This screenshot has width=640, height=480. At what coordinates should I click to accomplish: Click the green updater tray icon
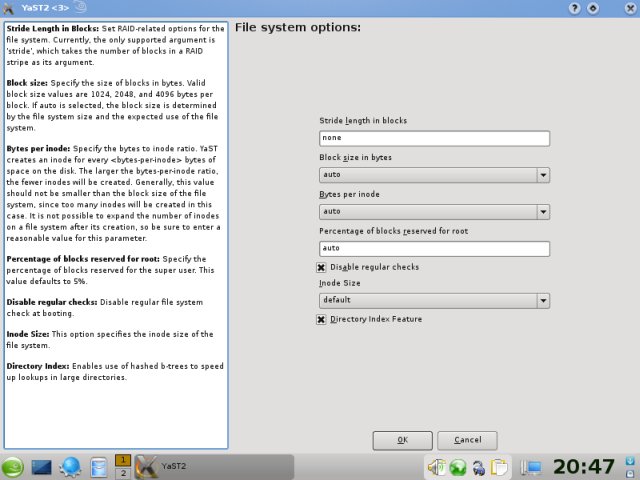[x=458, y=468]
